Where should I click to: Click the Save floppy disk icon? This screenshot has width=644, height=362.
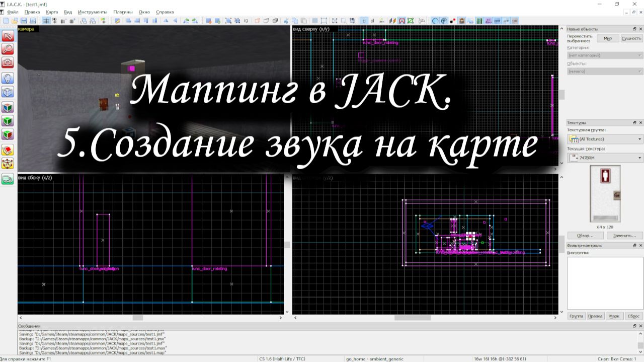24,21
